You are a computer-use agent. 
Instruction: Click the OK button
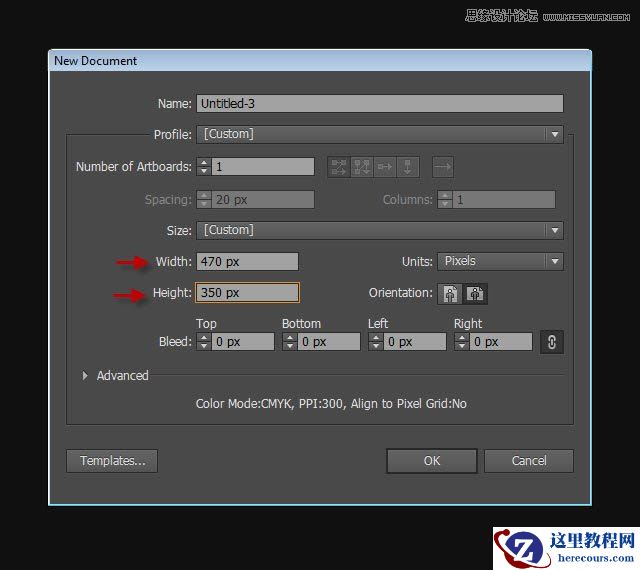pyautogui.click(x=432, y=461)
